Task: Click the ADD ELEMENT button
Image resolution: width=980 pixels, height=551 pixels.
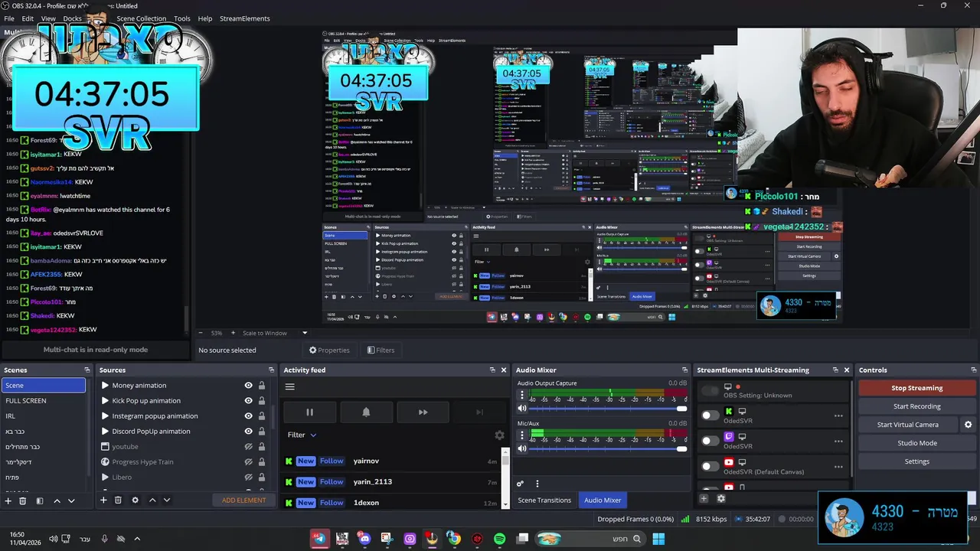Action: coord(243,500)
